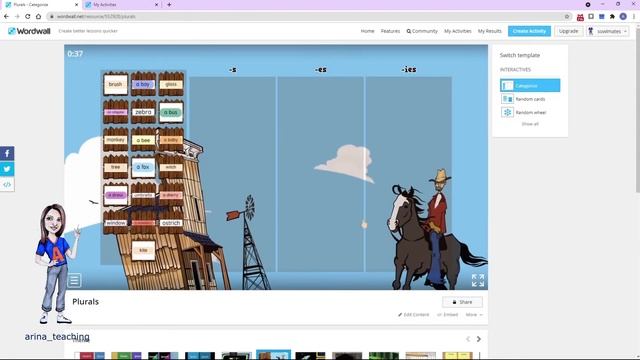Image resolution: width=640 pixels, height=360 pixels.
Task: Go to browser home page
Action: point(38,16)
